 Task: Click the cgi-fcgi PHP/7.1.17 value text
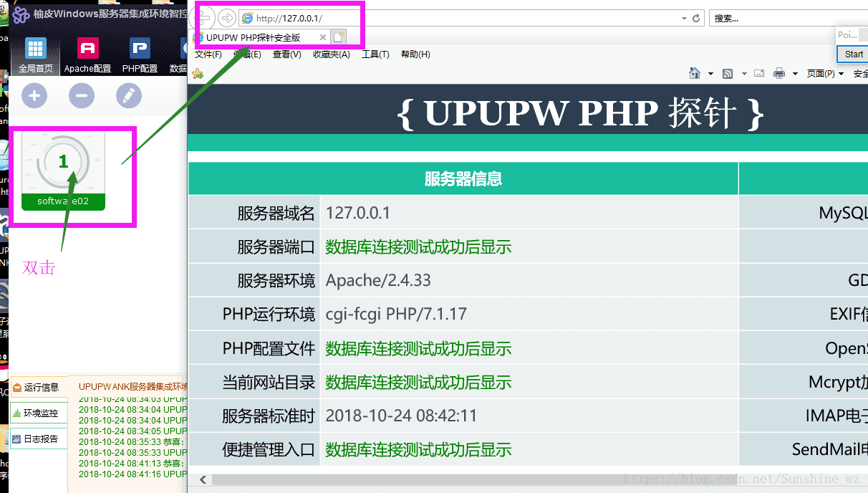coord(396,314)
